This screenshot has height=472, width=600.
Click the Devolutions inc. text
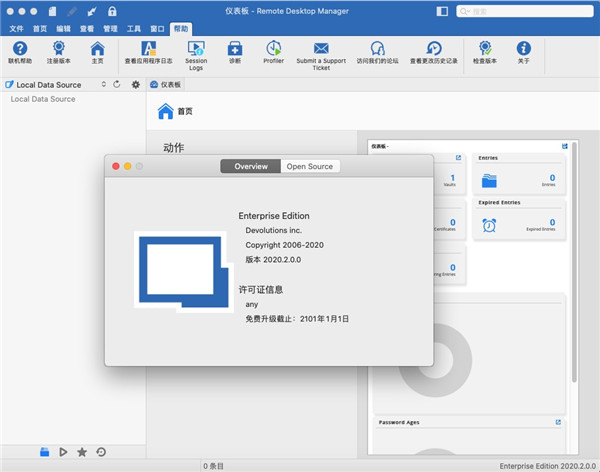click(x=273, y=230)
